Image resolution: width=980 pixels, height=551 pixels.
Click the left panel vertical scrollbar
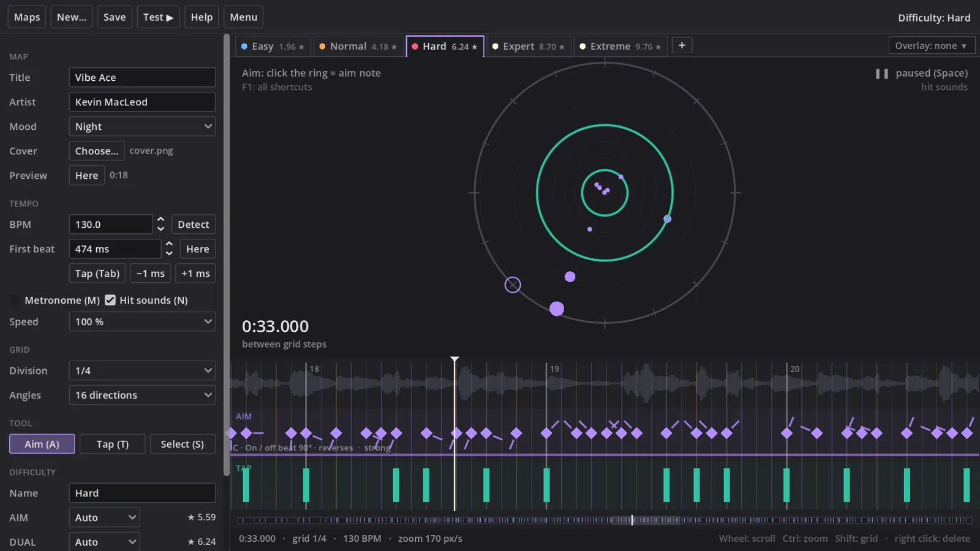(227, 255)
